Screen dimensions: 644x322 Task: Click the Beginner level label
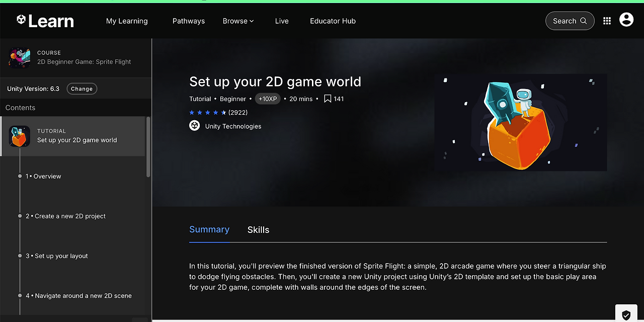click(233, 99)
